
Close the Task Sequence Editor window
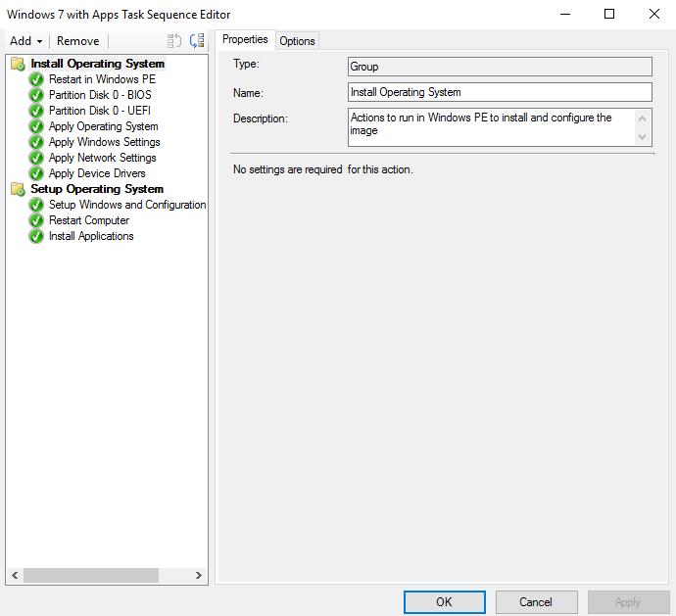[654, 15]
